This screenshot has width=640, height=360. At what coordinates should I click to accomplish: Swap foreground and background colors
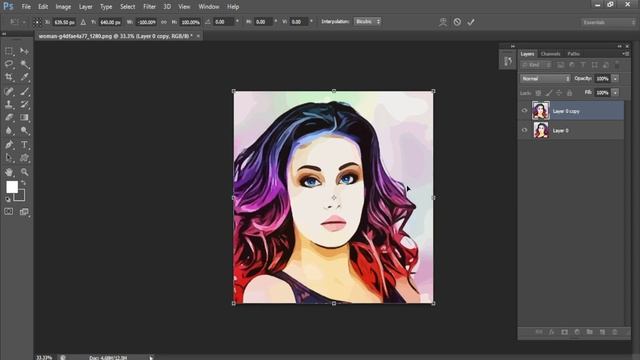click(23, 182)
